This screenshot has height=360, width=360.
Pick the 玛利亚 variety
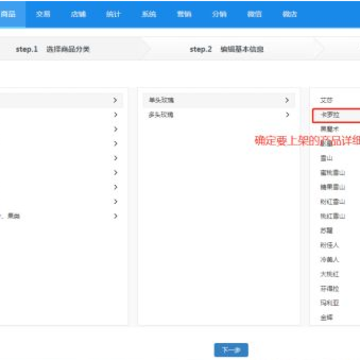330,303
